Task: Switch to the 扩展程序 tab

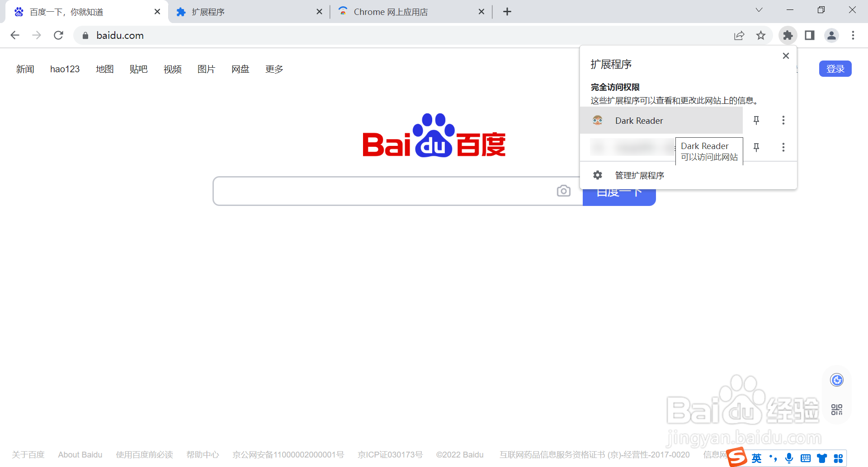Action: (x=250, y=12)
